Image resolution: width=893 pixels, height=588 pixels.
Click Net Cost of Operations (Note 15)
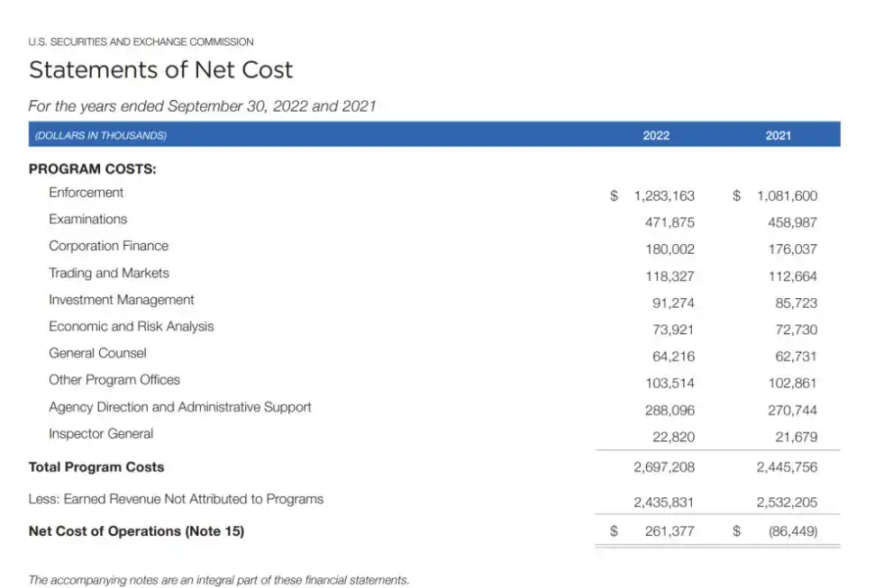(x=136, y=531)
